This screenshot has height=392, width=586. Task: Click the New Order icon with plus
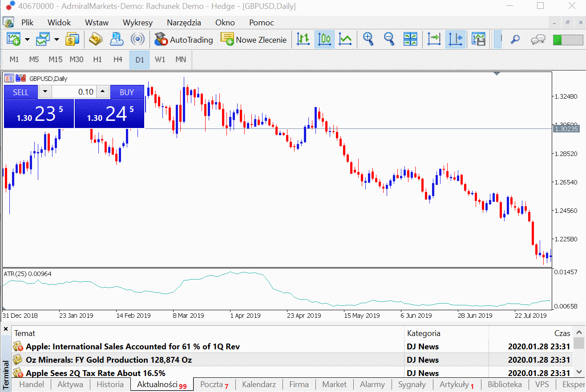click(x=227, y=40)
